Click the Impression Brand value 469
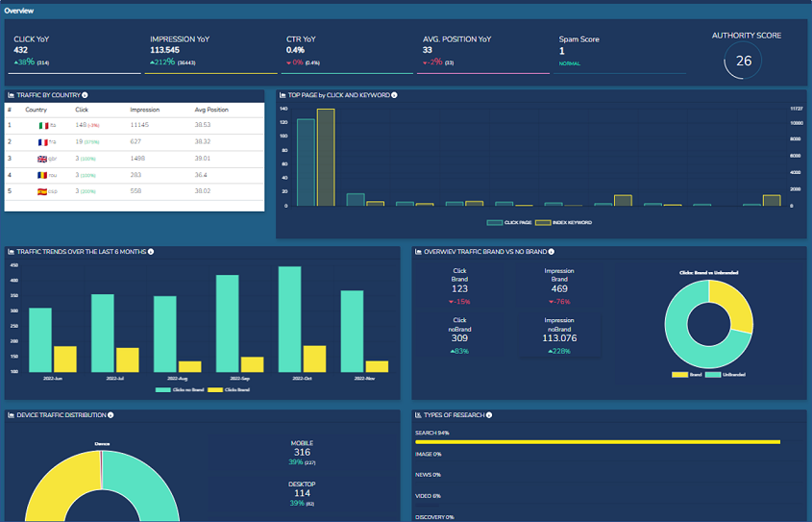 coord(559,289)
